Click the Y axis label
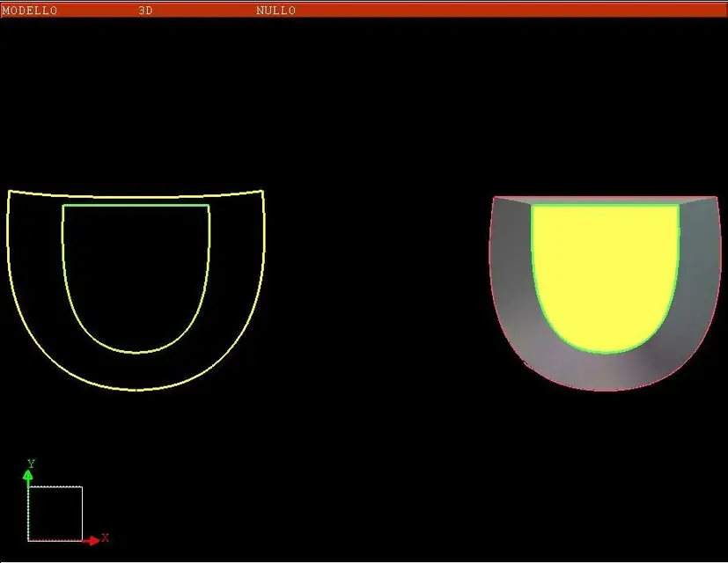The height and width of the screenshot is (563, 728). point(31,464)
